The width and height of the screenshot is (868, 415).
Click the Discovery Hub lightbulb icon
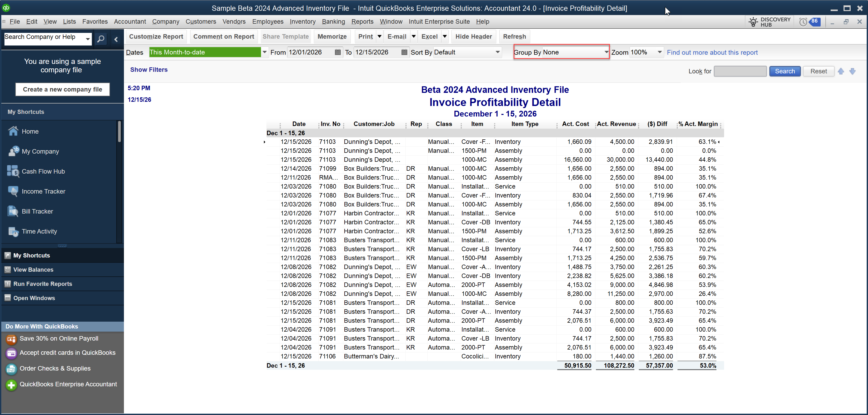tap(753, 22)
